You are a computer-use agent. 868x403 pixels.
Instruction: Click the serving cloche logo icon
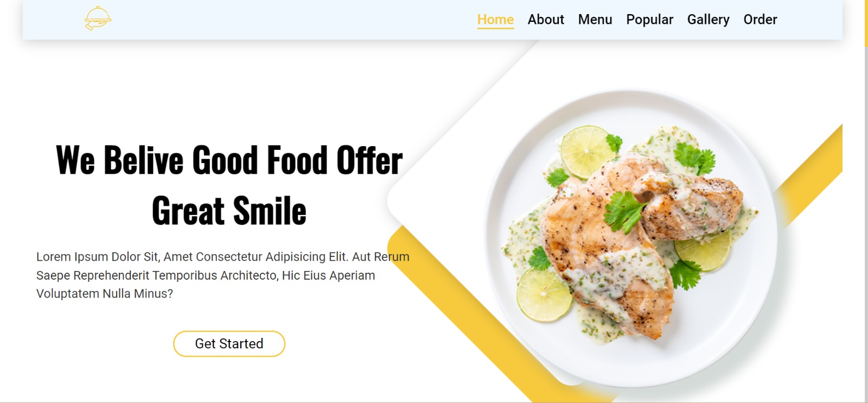click(x=98, y=18)
